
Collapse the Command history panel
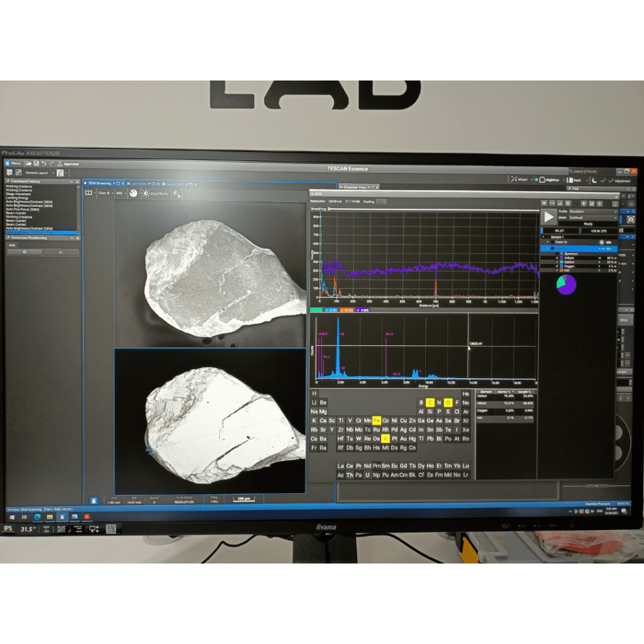[72, 182]
